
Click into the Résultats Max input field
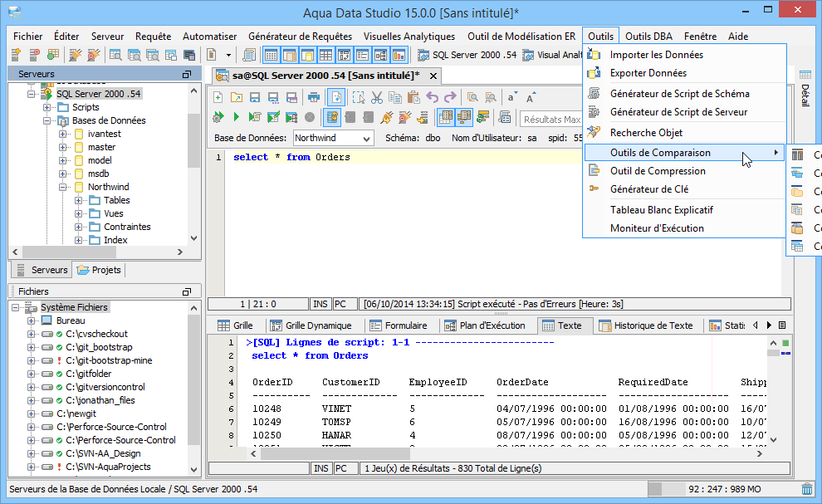[x=550, y=120]
